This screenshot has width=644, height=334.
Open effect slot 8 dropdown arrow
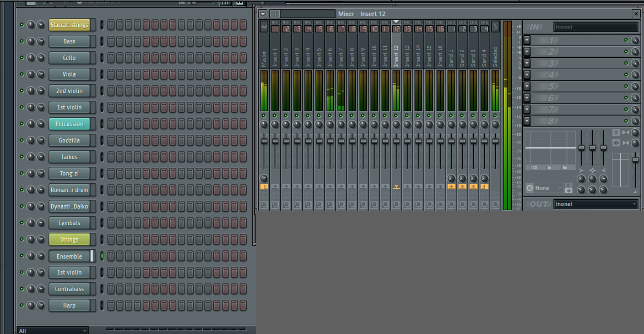pyautogui.click(x=527, y=121)
